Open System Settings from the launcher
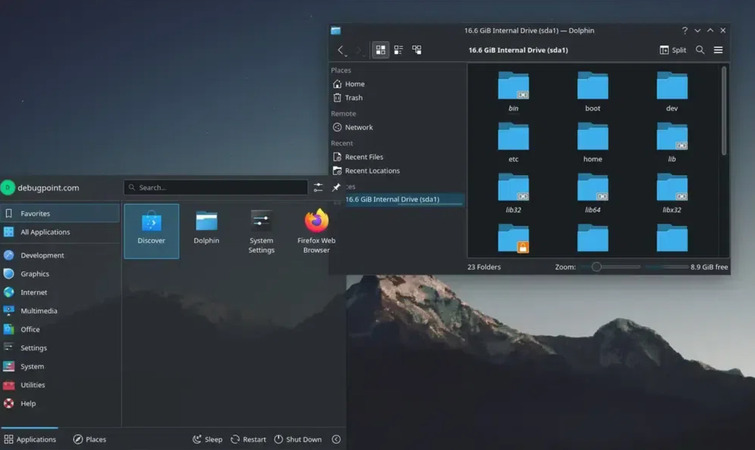This screenshot has height=450, width=755. 261,232
